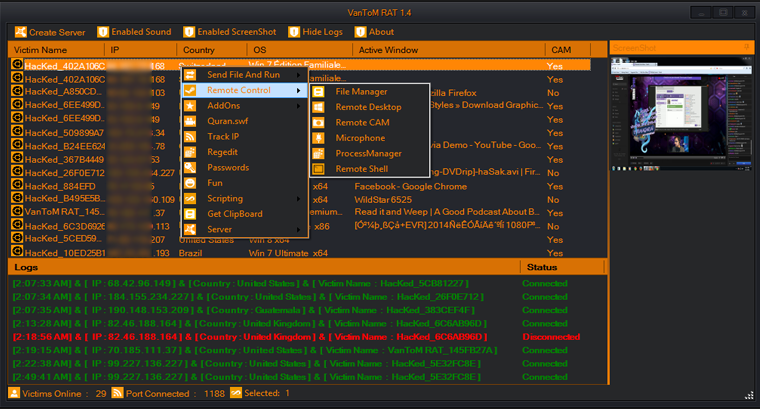The image size is (760, 409).
Task: Sort by the Active Window column header
Action: pyautogui.click(x=449, y=50)
